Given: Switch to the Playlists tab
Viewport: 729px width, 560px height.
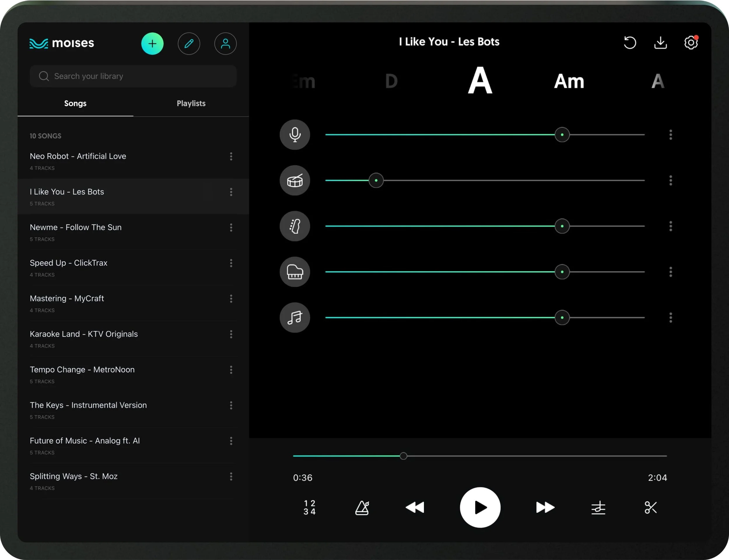Looking at the screenshot, I should (191, 103).
